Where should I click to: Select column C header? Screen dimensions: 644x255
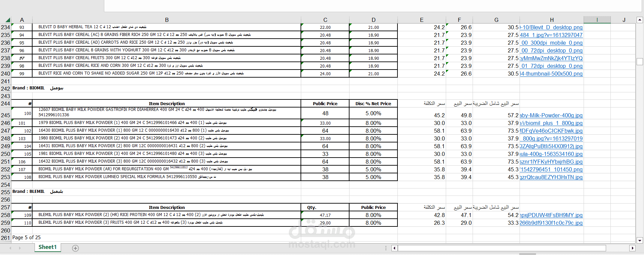click(325, 20)
